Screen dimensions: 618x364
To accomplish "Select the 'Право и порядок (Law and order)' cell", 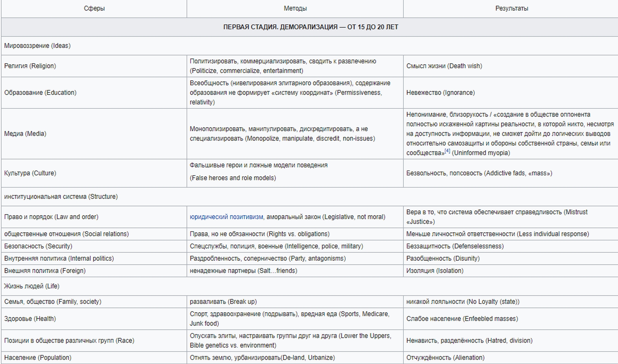I will (x=51, y=217).
